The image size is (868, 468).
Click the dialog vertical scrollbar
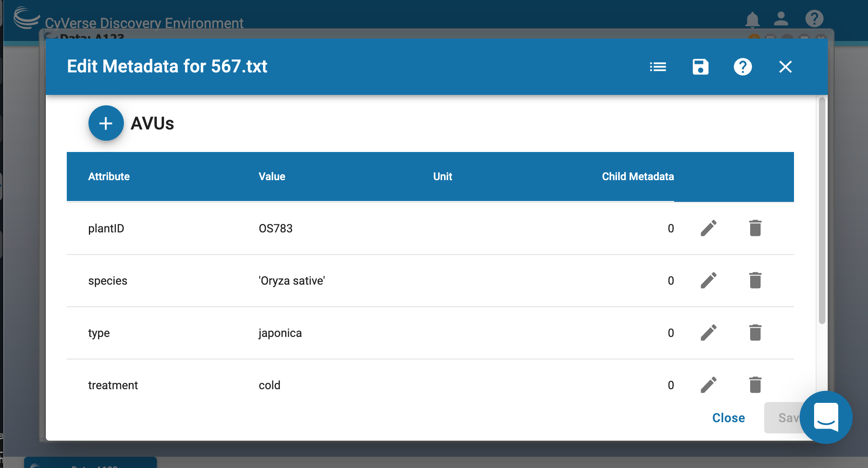pyautogui.click(x=822, y=210)
